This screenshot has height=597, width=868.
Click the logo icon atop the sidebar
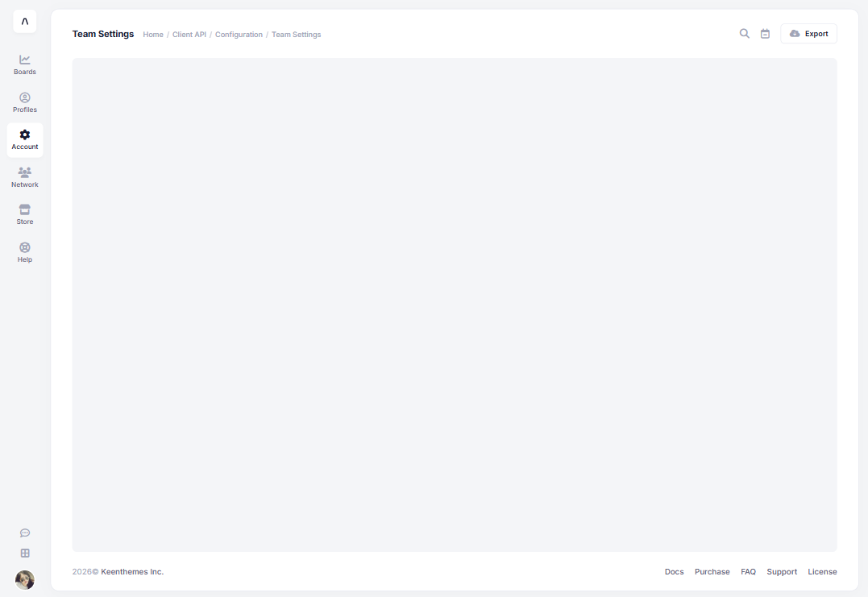(x=25, y=22)
